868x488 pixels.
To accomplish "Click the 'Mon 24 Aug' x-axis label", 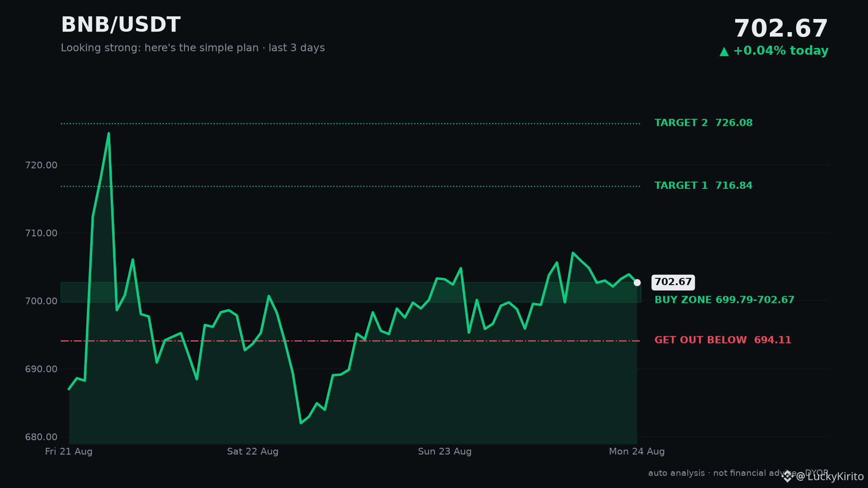I will 637,451.
